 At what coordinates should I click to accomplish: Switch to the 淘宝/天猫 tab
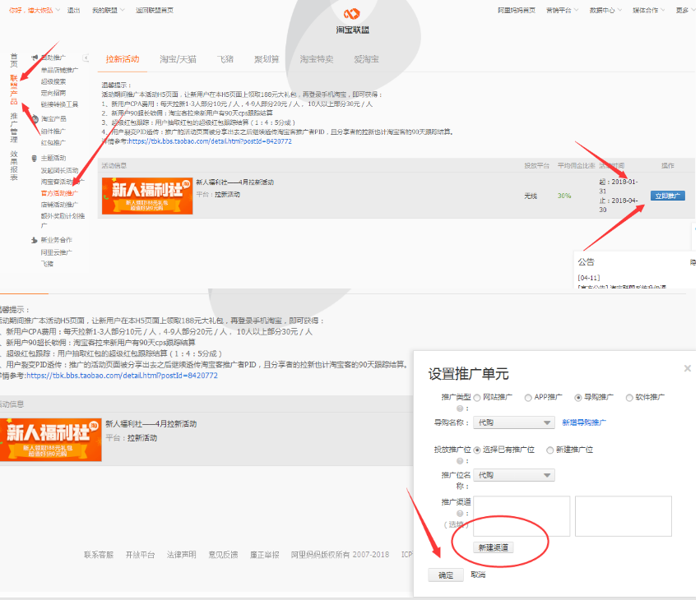click(178, 59)
